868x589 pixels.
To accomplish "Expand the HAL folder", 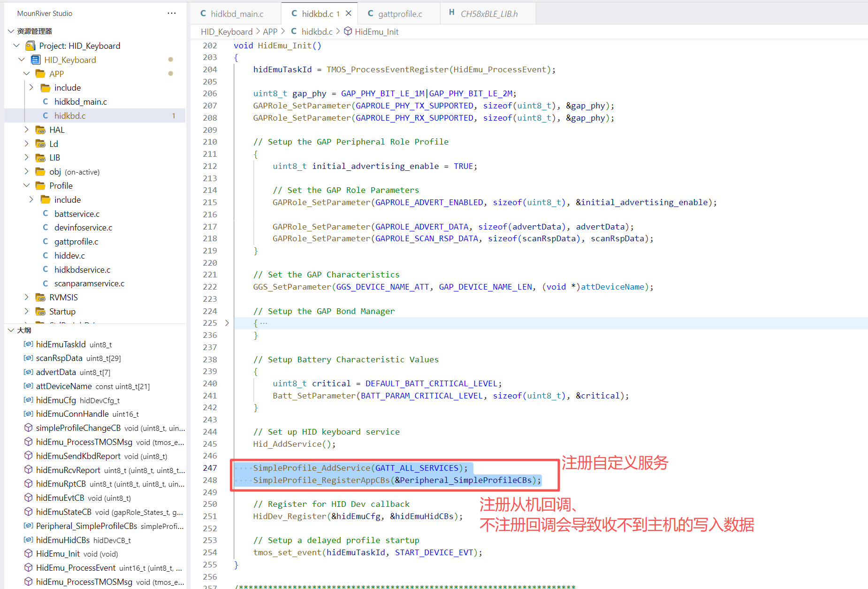I will point(27,130).
